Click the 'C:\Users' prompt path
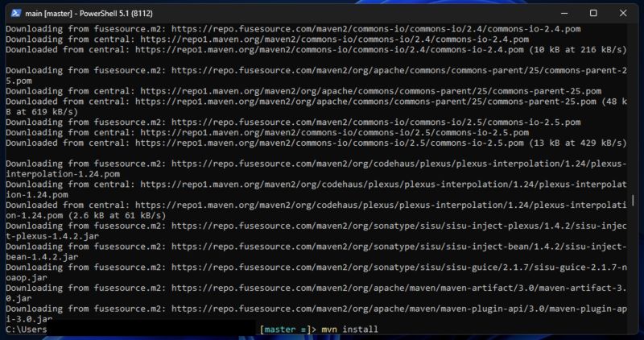This screenshot has width=644, height=340. (x=27, y=330)
